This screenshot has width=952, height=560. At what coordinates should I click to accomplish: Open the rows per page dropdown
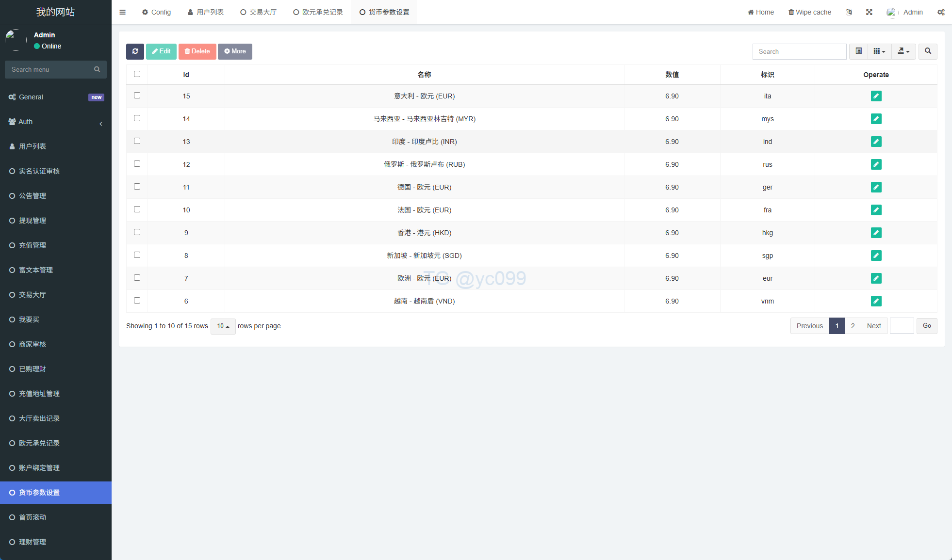click(x=223, y=326)
